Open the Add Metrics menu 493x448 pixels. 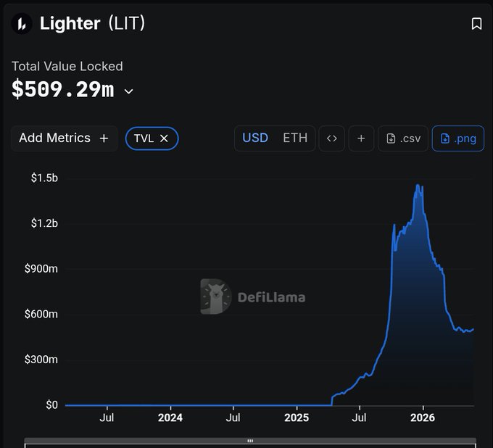pos(64,138)
